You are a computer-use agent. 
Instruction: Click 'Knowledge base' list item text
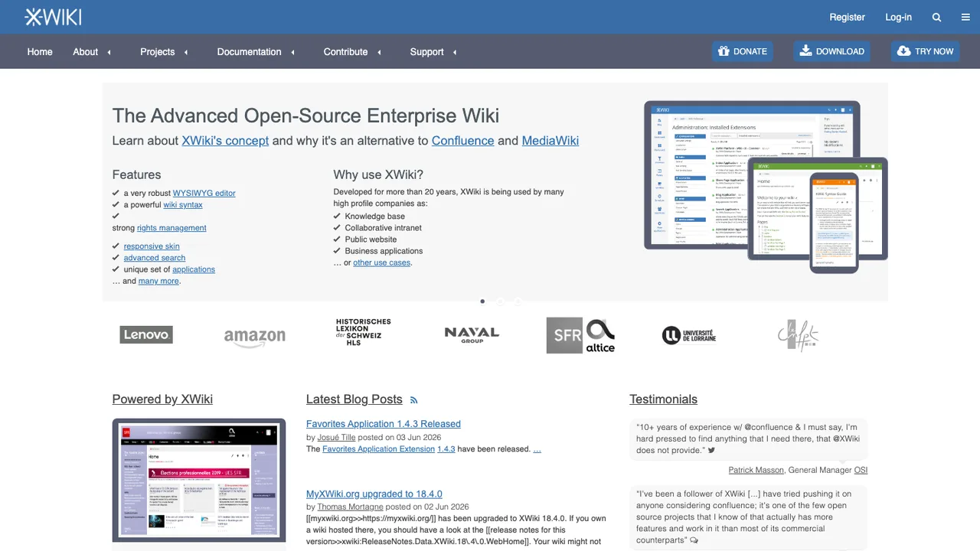(375, 217)
